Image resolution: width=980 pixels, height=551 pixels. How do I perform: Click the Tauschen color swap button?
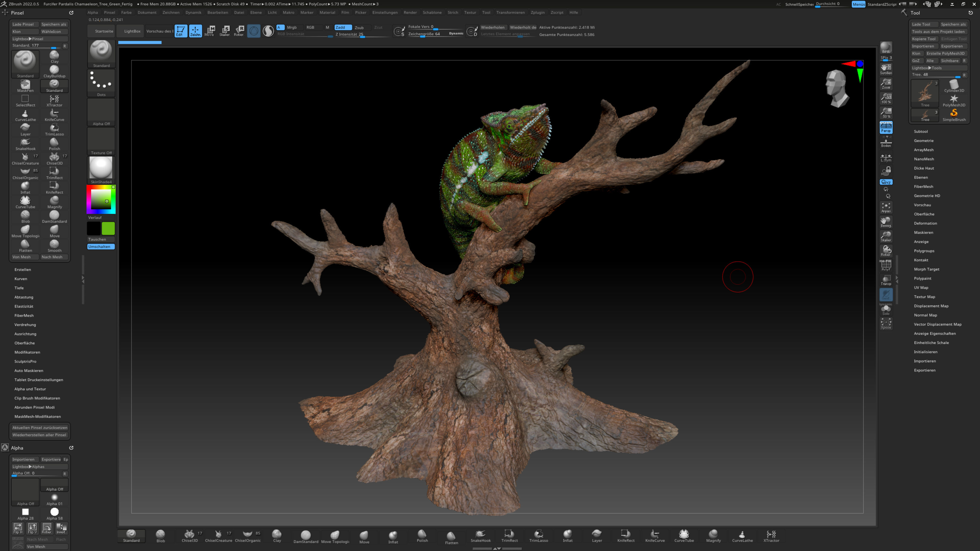point(101,239)
